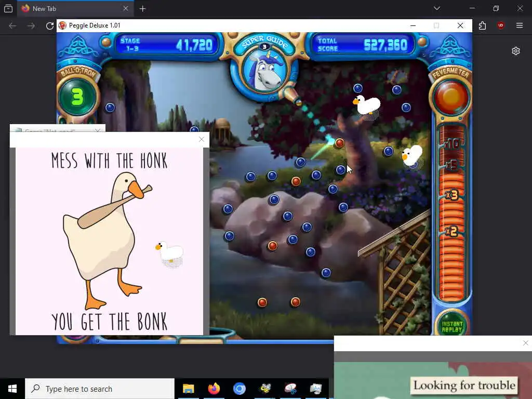Image resolution: width=532 pixels, height=399 pixels.
Task: Open the Windows Start menu
Action: tap(12, 389)
